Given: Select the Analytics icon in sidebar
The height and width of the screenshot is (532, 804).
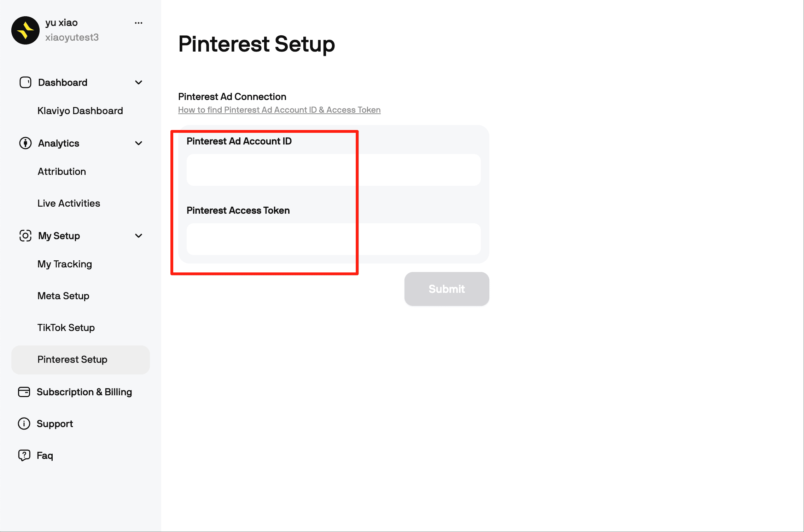Looking at the screenshot, I should click(25, 143).
